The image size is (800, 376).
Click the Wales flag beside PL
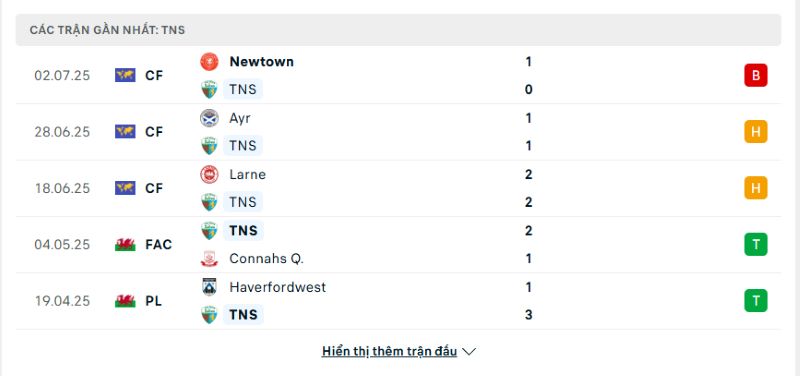tap(125, 301)
